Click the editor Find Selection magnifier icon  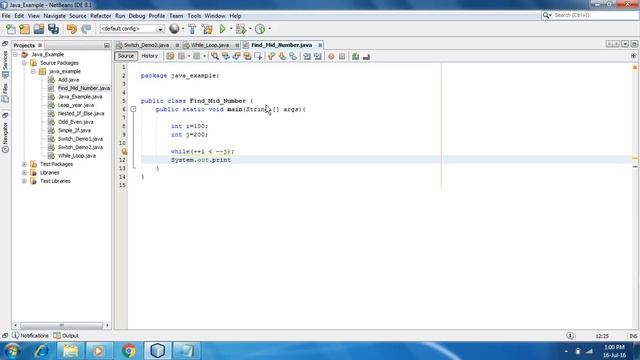point(215,56)
